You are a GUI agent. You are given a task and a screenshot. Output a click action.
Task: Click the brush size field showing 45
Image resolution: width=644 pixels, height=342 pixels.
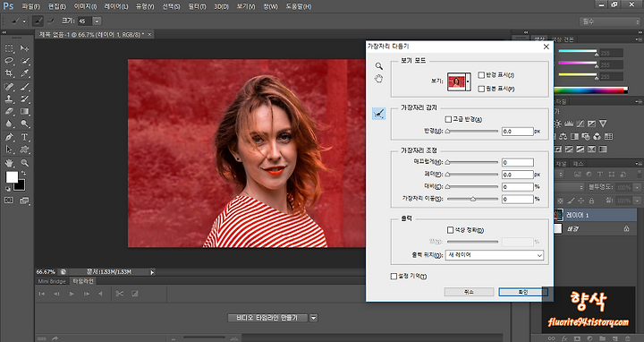(x=85, y=21)
